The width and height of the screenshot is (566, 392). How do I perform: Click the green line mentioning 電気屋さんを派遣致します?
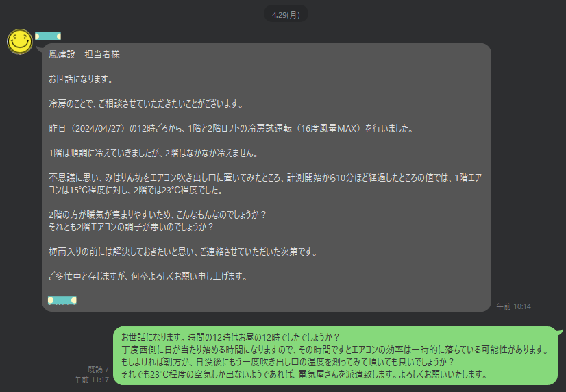pos(305,374)
